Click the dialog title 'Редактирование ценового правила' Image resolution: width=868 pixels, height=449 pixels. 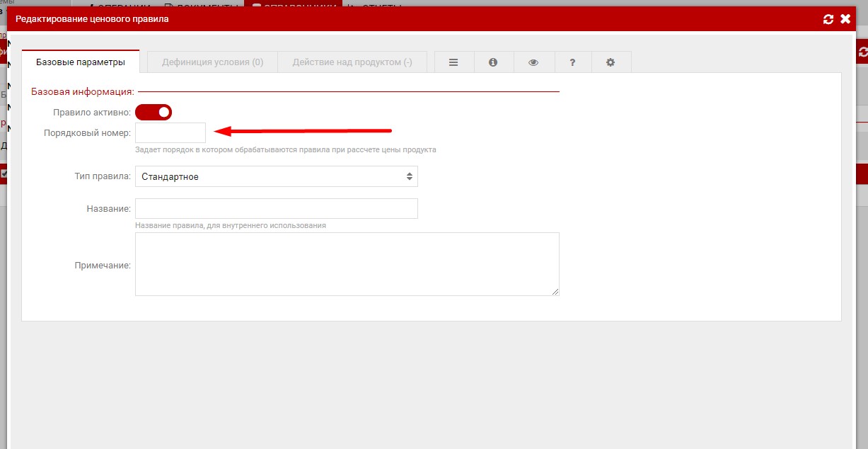tap(92, 19)
